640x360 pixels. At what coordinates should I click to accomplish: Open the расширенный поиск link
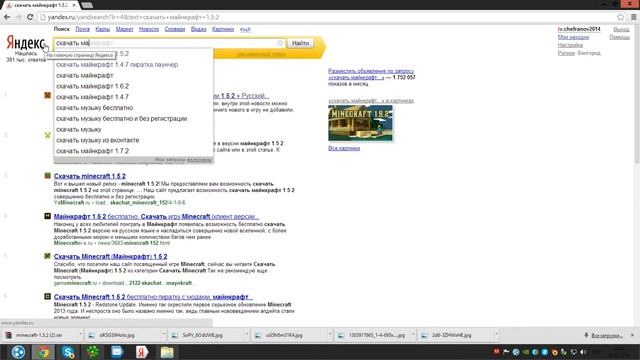(x=261, y=54)
